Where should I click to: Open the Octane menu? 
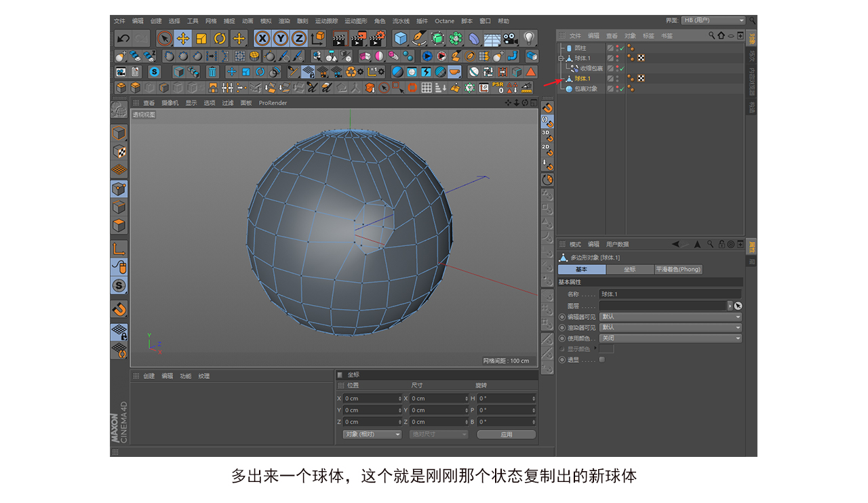445,21
